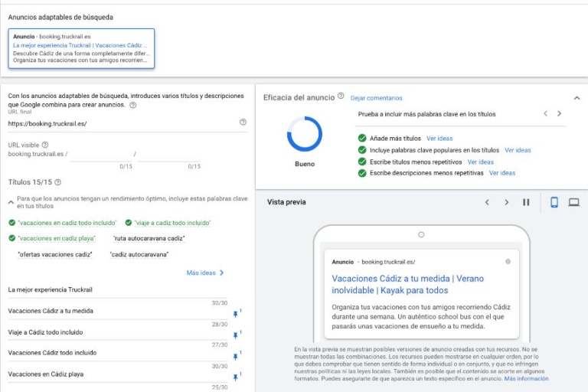
Task: Click green check for 'Escribe títulos menos repetitivos'
Action: pos(362,162)
